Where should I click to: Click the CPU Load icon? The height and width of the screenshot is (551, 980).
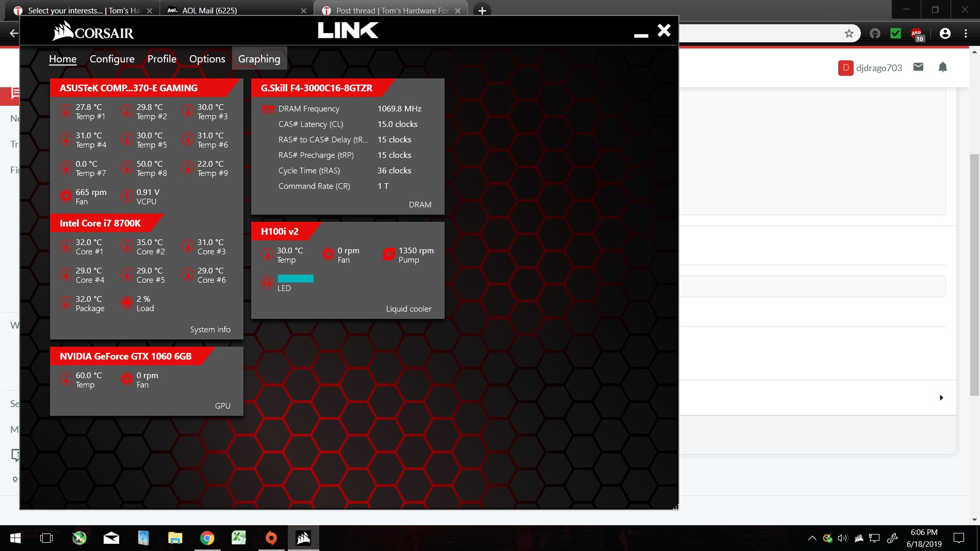(127, 303)
